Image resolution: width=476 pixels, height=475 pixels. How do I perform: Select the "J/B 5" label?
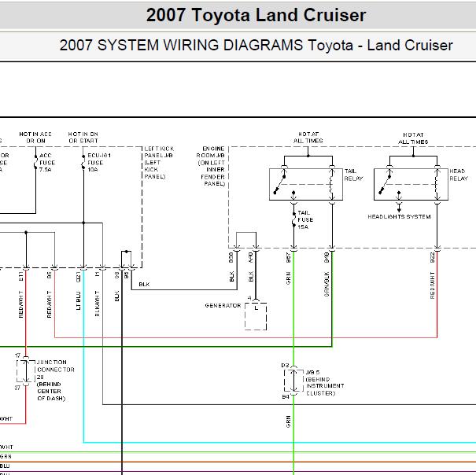(x=312, y=372)
